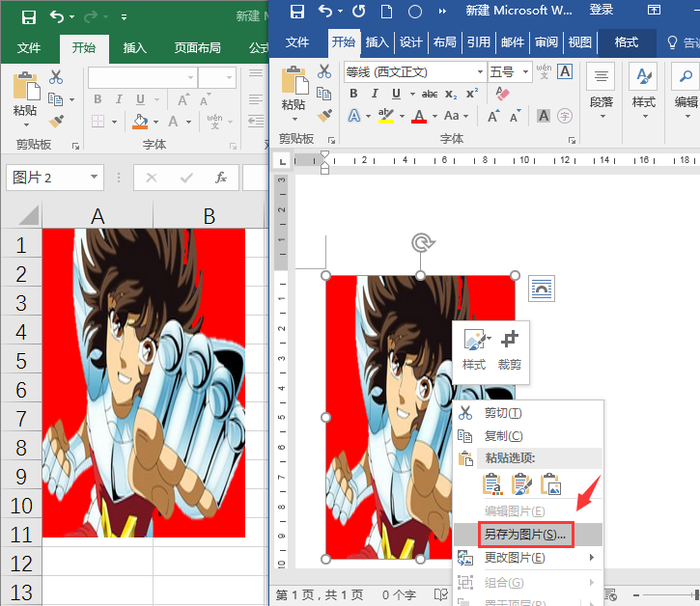
Task: Click the Save icon in Excel window
Action: (29, 17)
